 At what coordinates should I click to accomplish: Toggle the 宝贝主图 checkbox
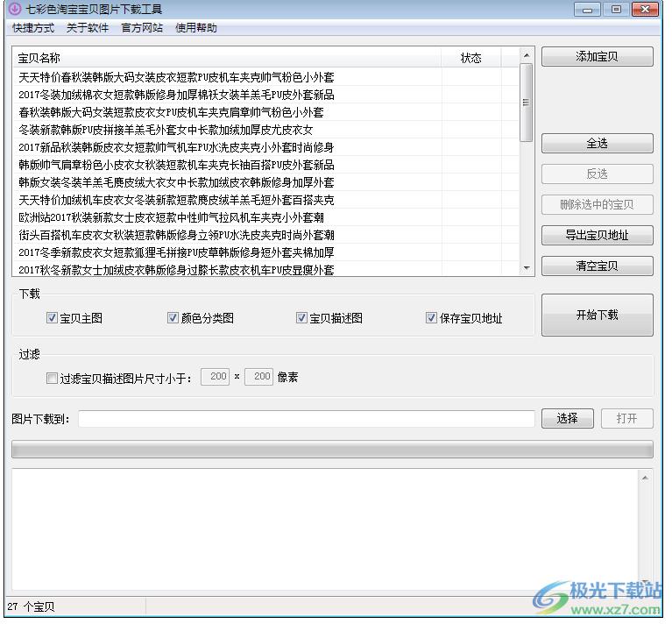pos(53,318)
